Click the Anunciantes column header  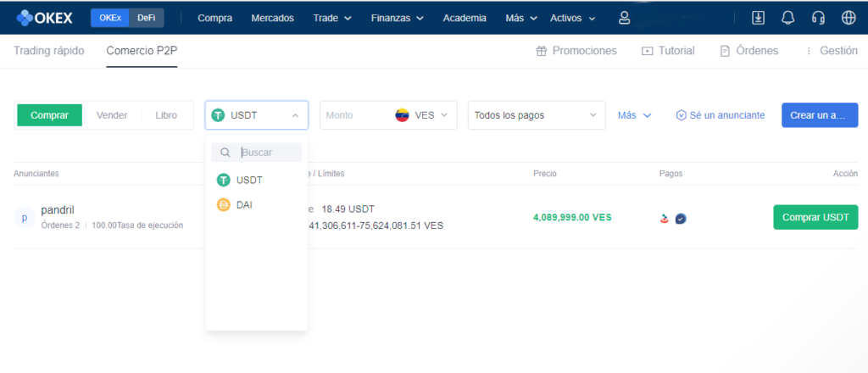[x=36, y=174]
